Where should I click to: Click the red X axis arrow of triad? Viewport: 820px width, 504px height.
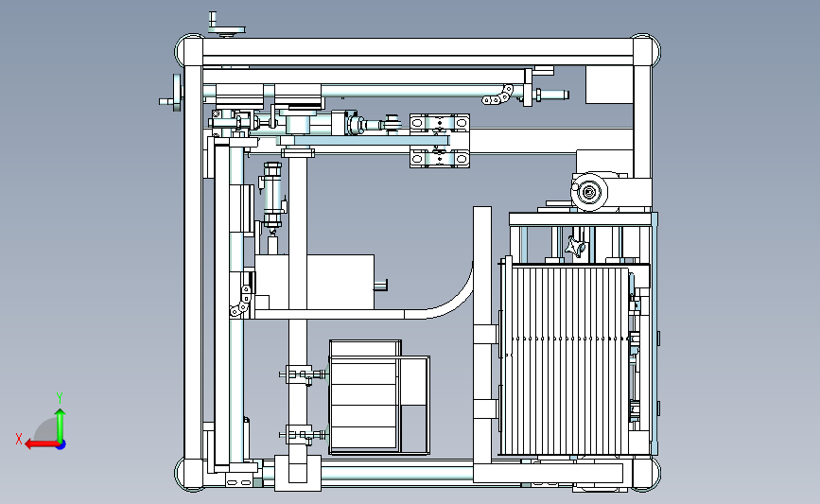[41, 444]
